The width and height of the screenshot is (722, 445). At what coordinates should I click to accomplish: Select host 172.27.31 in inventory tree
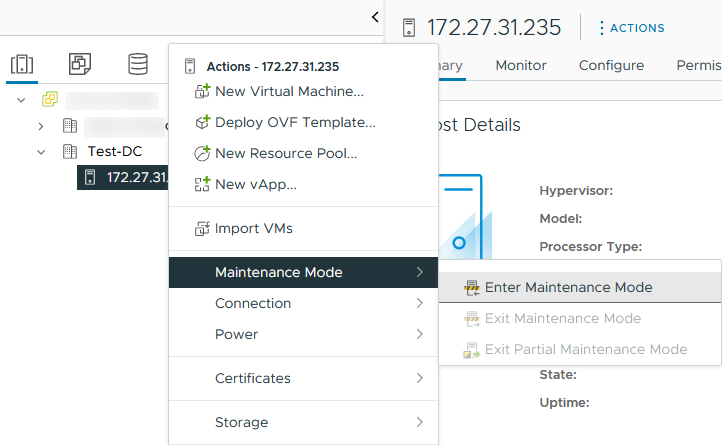(x=123, y=177)
